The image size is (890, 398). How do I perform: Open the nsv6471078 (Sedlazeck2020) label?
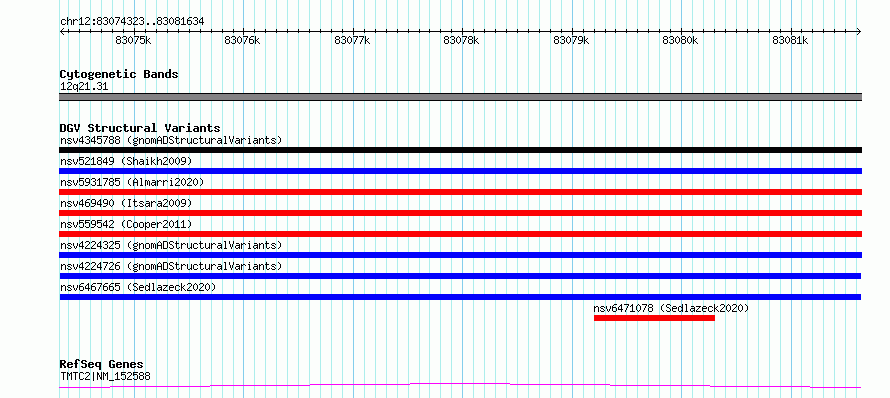coord(671,308)
